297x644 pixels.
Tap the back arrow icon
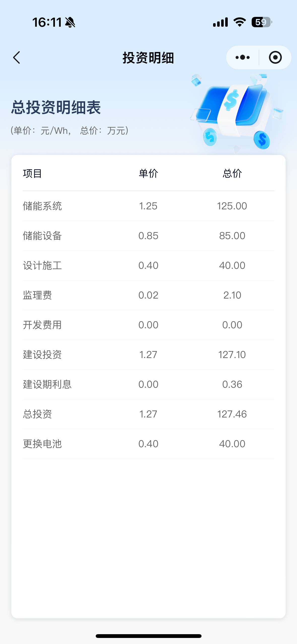(17, 57)
